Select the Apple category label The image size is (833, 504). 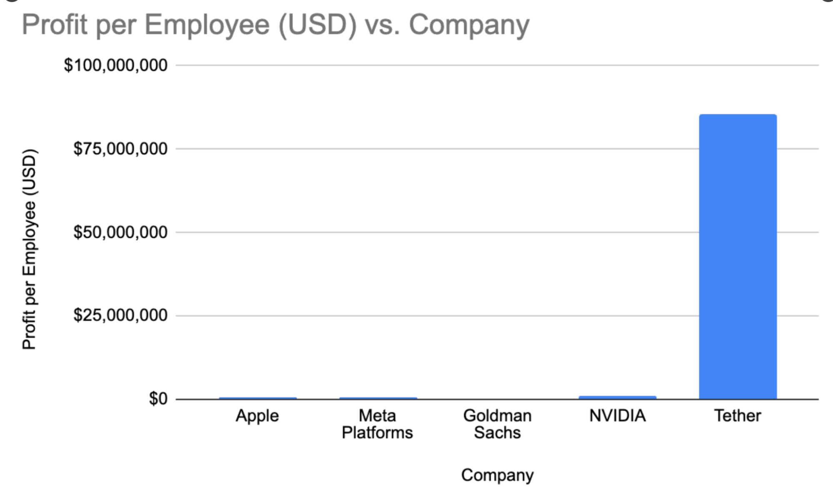point(257,416)
